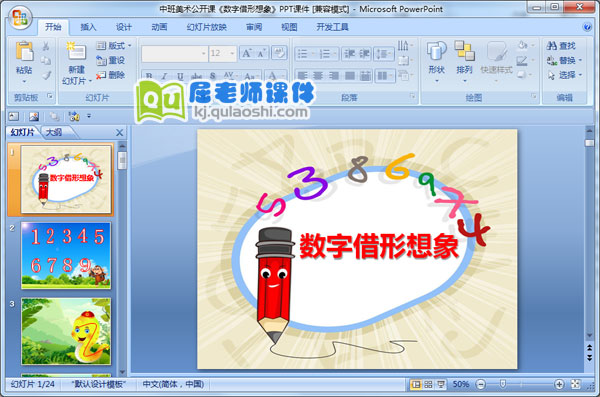The width and height of the screenshot is (600, 397).
Task: Click the Format Painter brush icon
Action: coord(46,75)
